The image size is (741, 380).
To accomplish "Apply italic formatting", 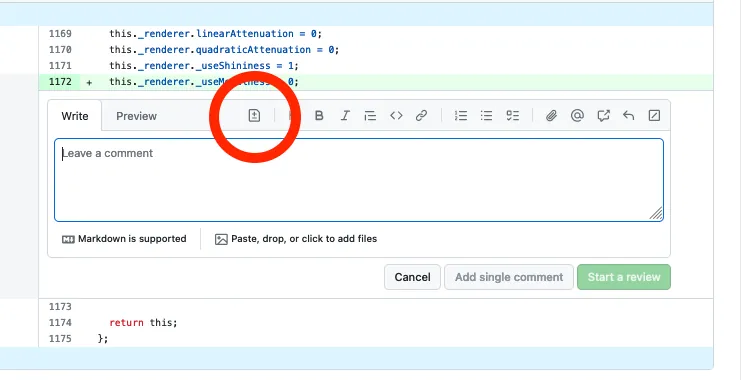I will click(x=345, y=115).
